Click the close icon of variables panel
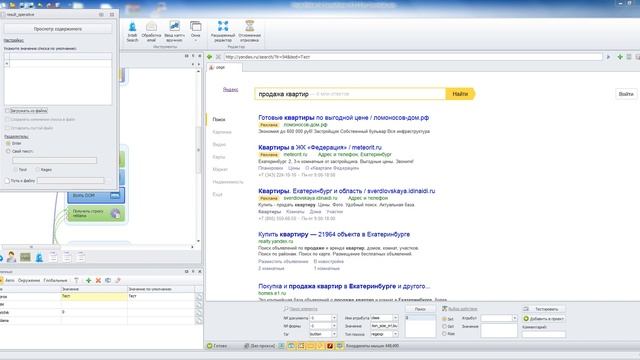Image resolution: width=640 pixels, height=360 pixels. pos(200,271)
